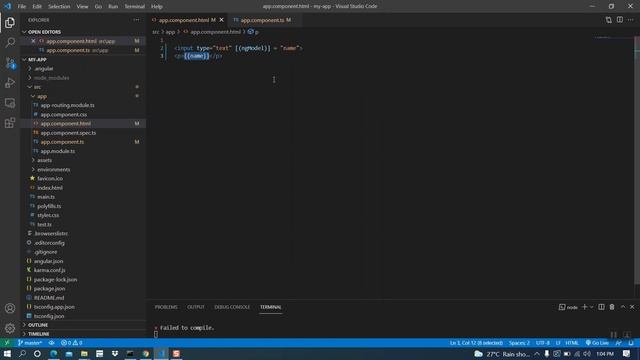Open Microsoft Edge from taskbar
This screenshot has width=640, height=360.
click(x=53, y=353)
